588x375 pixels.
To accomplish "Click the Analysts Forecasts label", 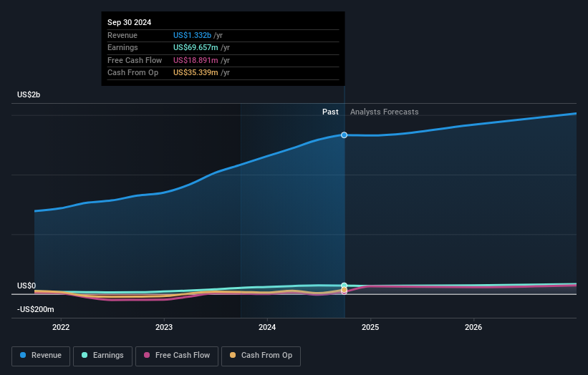I will click(385, 112).
